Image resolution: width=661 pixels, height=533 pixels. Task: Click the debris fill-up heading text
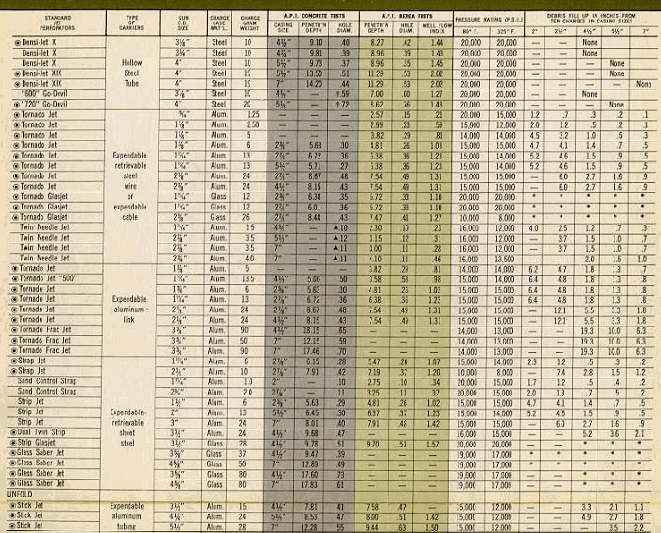(591, 18)
